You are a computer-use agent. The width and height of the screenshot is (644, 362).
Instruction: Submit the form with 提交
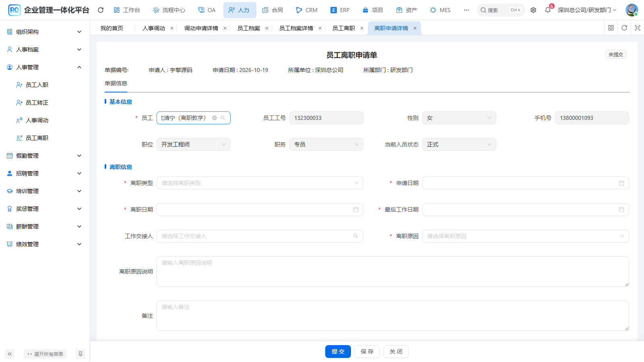(x=338, y=352)
